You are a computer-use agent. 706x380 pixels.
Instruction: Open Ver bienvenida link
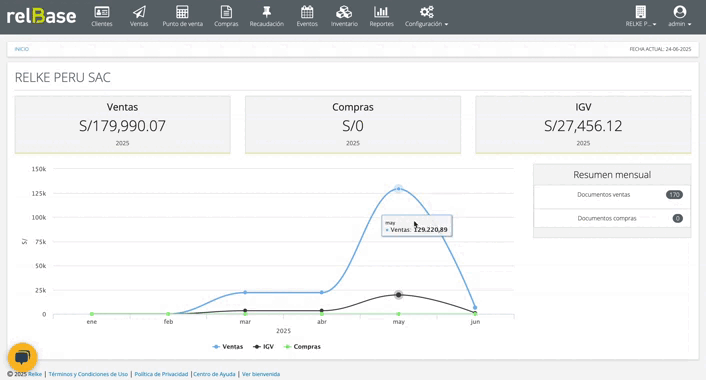coord(261,374)
